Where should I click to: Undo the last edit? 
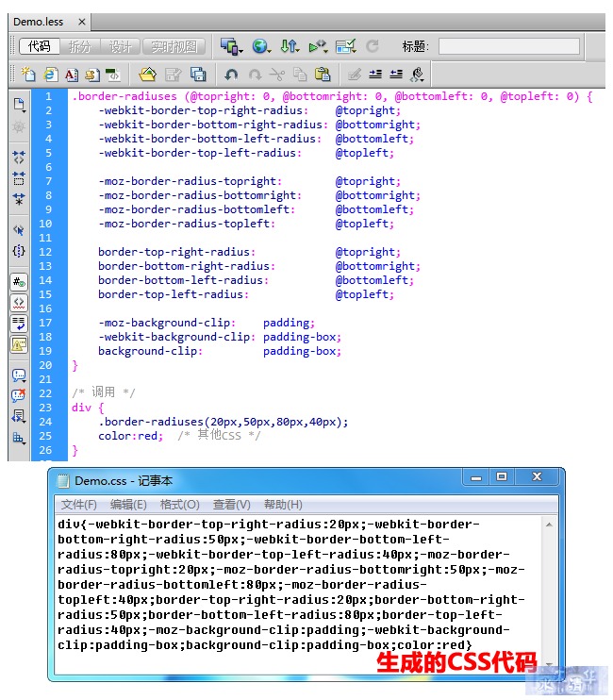[x=231, y=75]
